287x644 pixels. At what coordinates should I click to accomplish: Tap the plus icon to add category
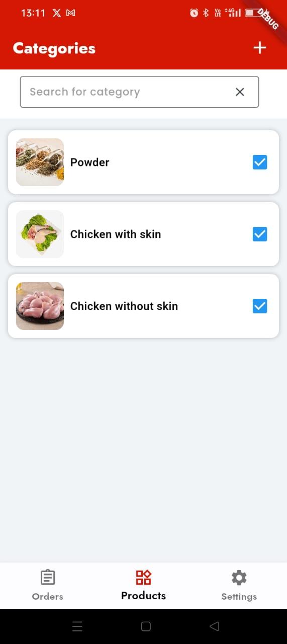pos(259,48)
